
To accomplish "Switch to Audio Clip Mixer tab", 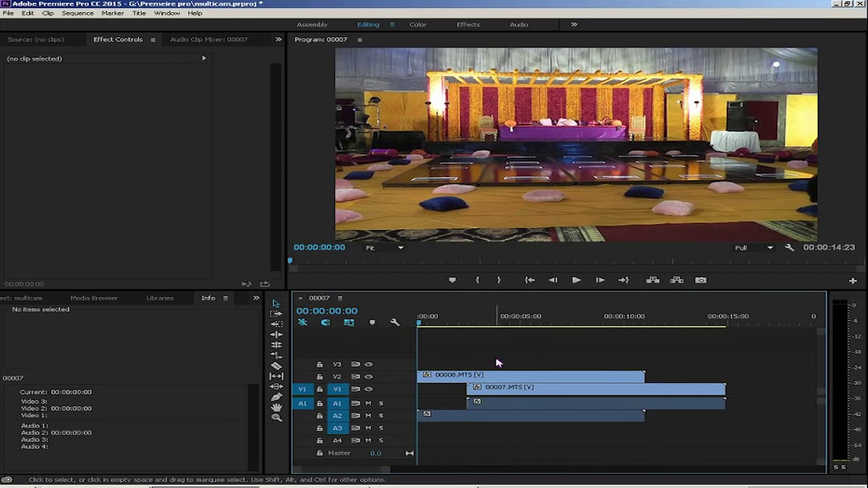I will 208,39.
